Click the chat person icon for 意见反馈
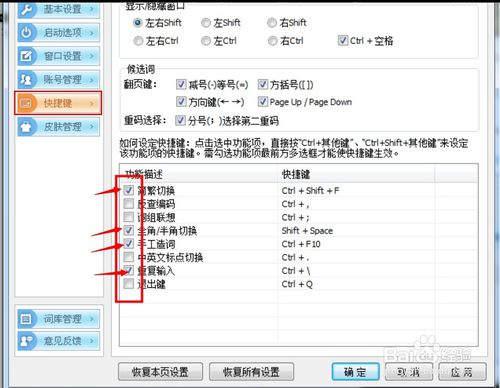Viewport: 500px width, 388px height. (x=26, y=341)
